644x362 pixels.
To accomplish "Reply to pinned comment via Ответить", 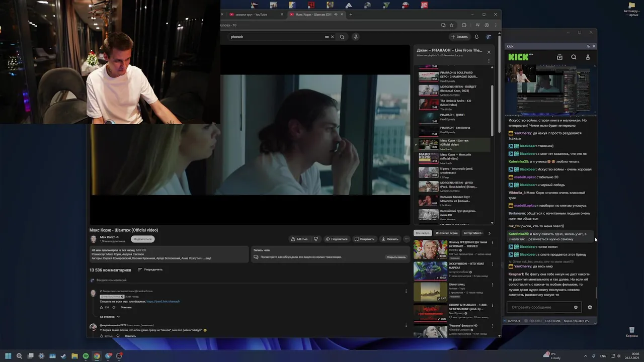I will tap(126, 307).
